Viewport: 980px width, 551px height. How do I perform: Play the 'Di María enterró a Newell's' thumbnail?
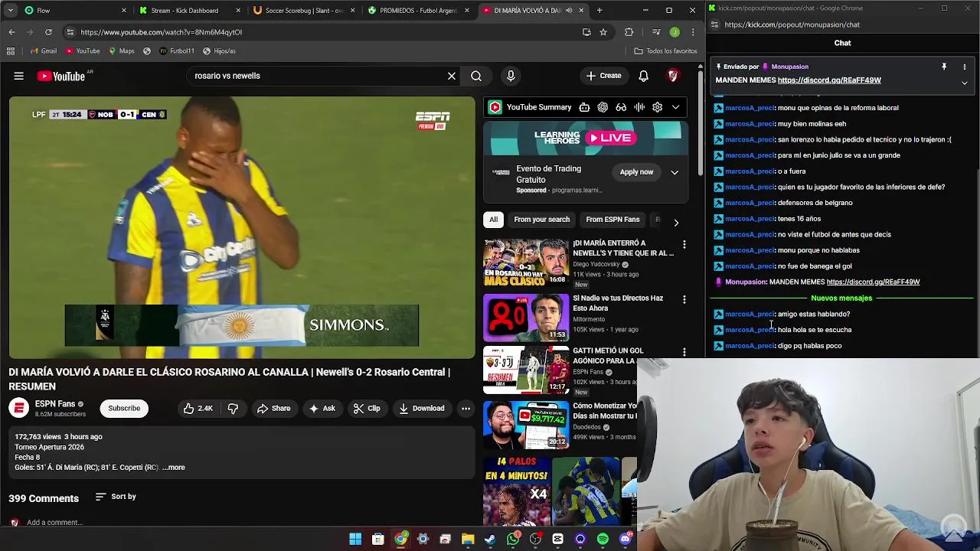pos(526,262)
